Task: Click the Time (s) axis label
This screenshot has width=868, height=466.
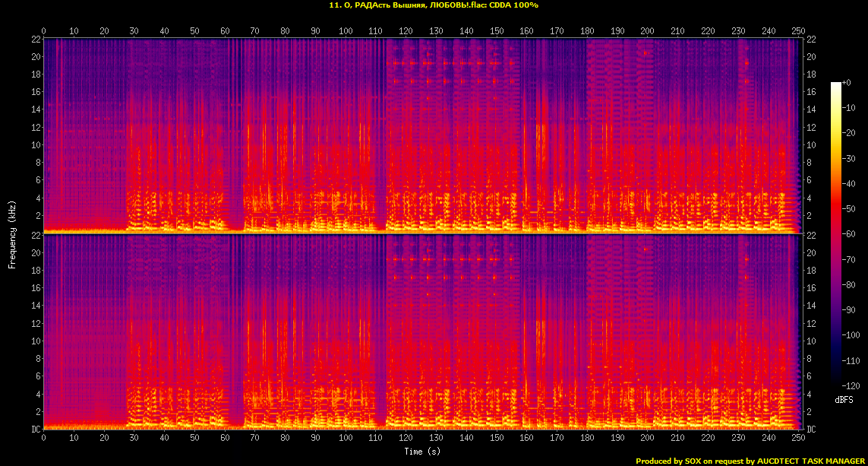Action: click(x=423, y=452)
